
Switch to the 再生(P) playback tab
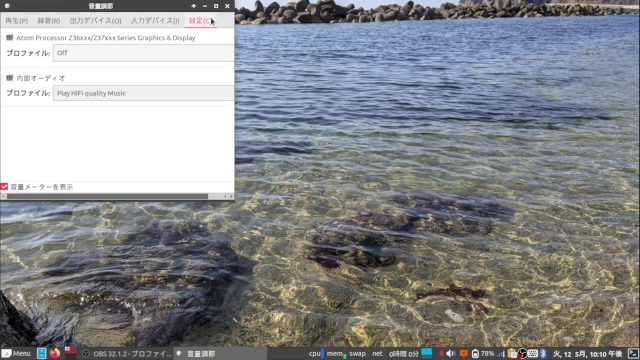16,20
